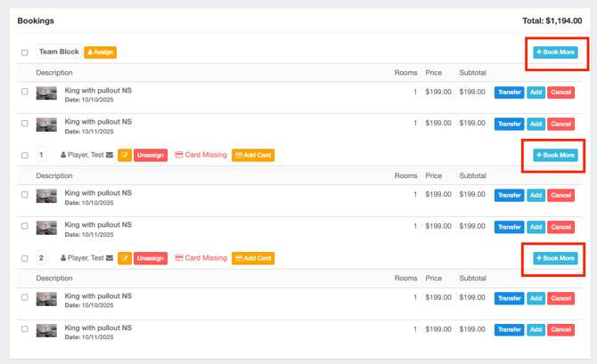The image size is (597, 364).
Task: Click the envelope icon next to booking 1 player
Action: (110, 155)
